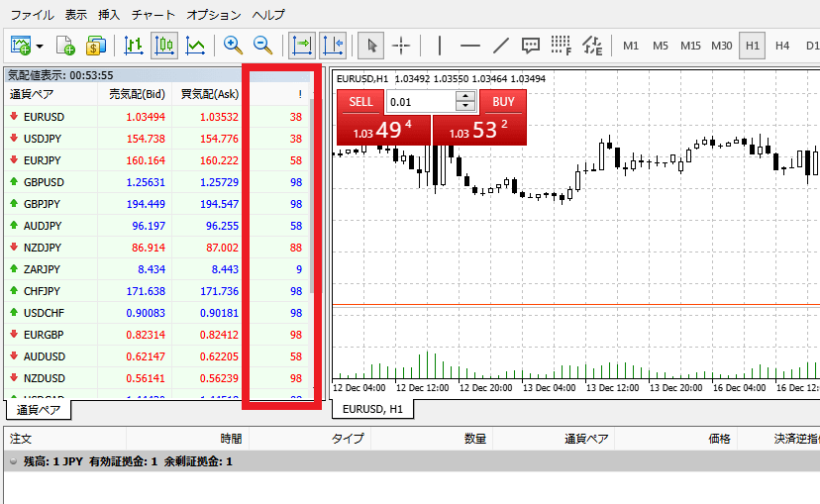This screenshot has width=820, height=504.
Task: Toggle candlestick chart mode
Action: pos(164,45)
